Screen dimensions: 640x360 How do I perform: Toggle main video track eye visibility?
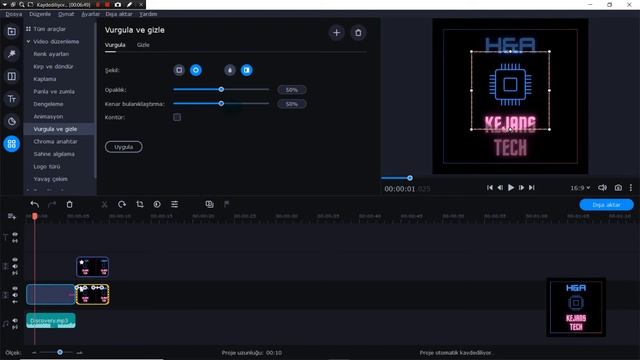[x=15, y=289]
